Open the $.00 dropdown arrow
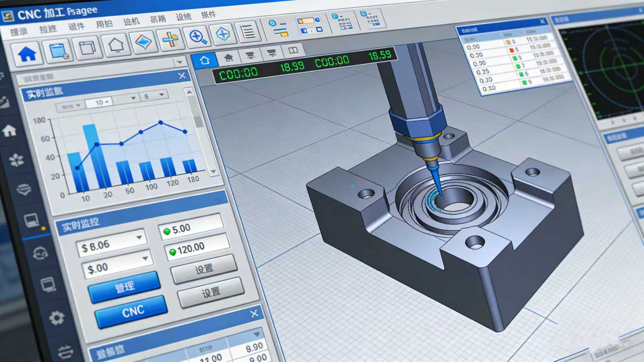Screen dimensions: 644x362 coord(145,258)
